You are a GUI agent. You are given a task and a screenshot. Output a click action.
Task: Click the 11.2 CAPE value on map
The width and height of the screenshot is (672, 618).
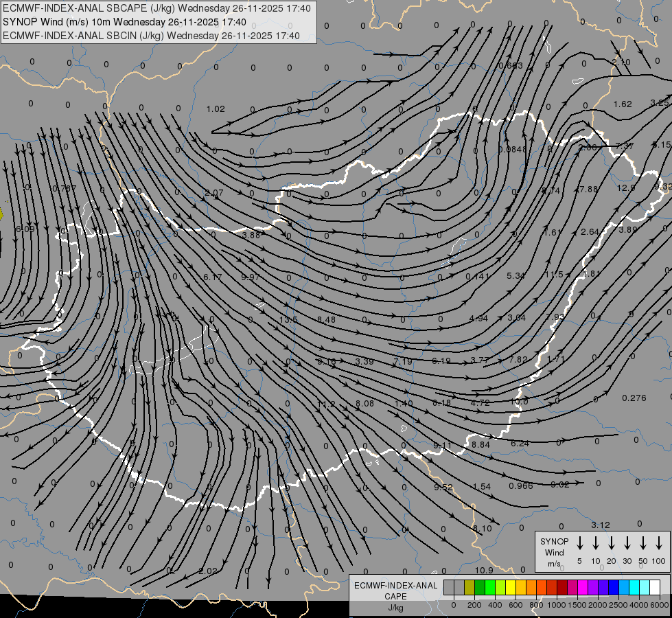pyautogui.click(x=326, y=404)
